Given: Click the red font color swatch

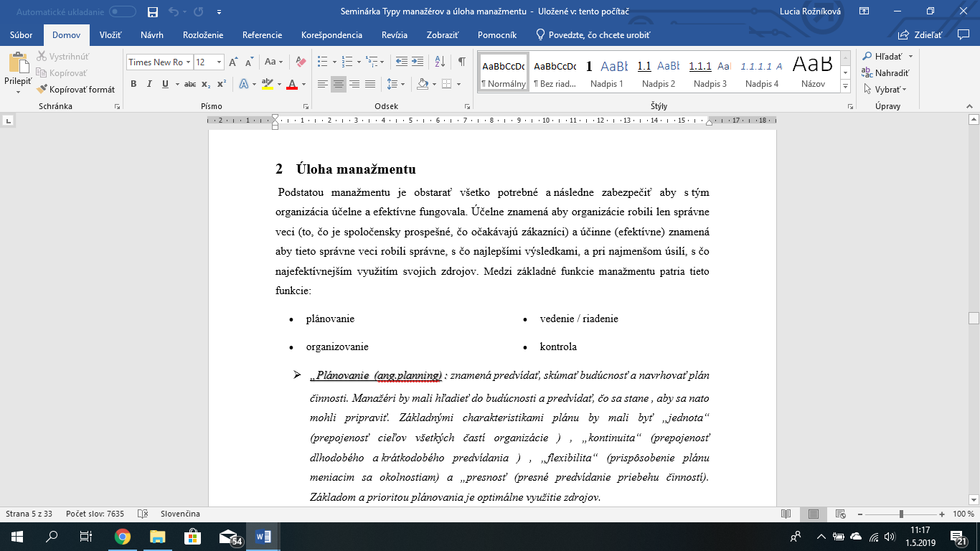Looking at the screenshot, I should [292, 85].
